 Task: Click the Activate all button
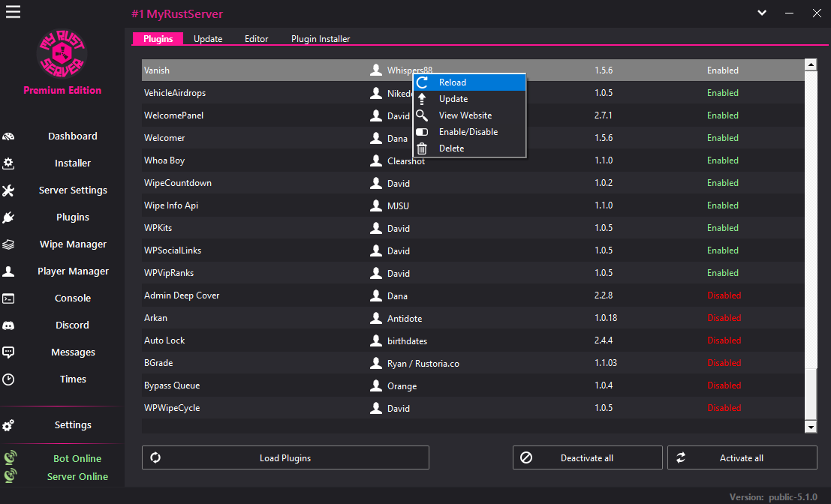coord(742,457)
